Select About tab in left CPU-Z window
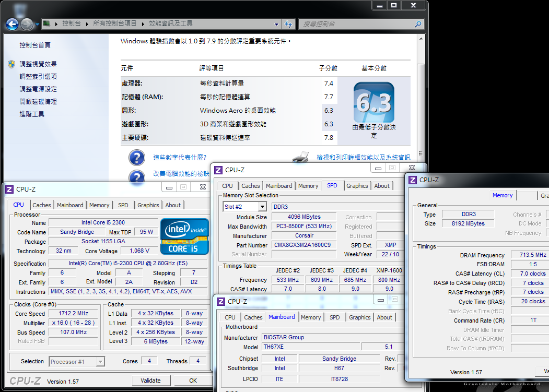The width and height of the screenshot is (549, 392). pos(173,205)
